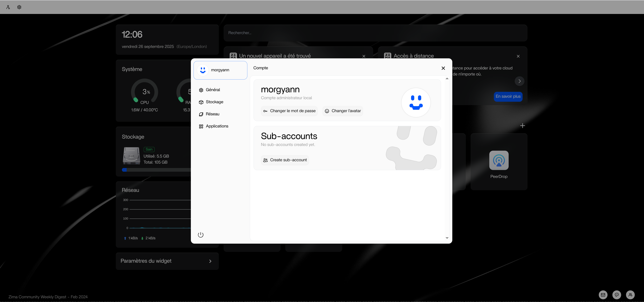Image resolution: width=644 pixels, height=302 pixels.
Task: Click next arrow on Accès à distance card
Action: [519, 81]
